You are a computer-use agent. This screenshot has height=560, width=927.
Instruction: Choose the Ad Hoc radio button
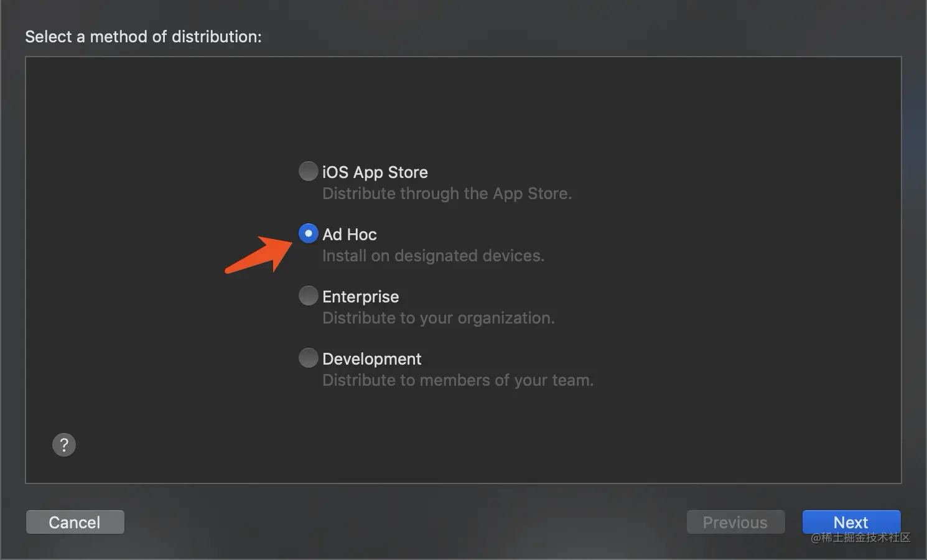pos(308,233)
